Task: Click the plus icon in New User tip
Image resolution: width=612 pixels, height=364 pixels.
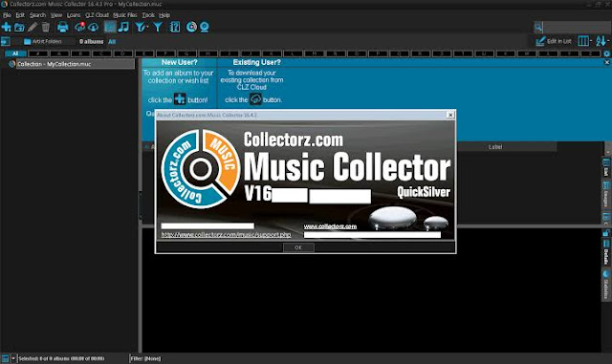Action: point(180,99)
